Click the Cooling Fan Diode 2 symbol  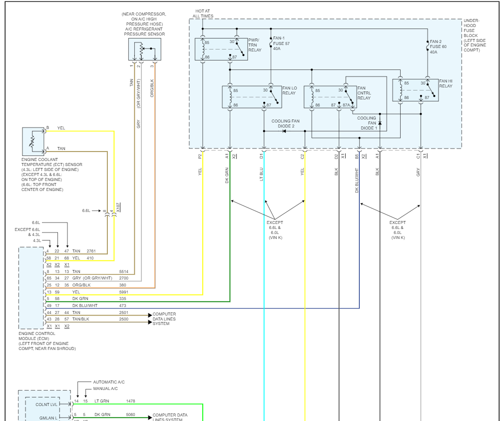(284, 131)
